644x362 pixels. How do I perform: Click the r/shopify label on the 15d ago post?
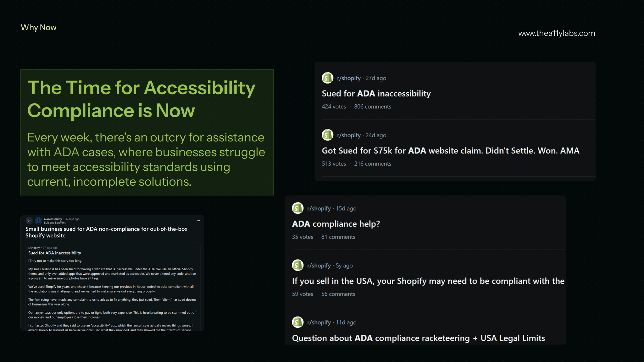coord(319,209)
